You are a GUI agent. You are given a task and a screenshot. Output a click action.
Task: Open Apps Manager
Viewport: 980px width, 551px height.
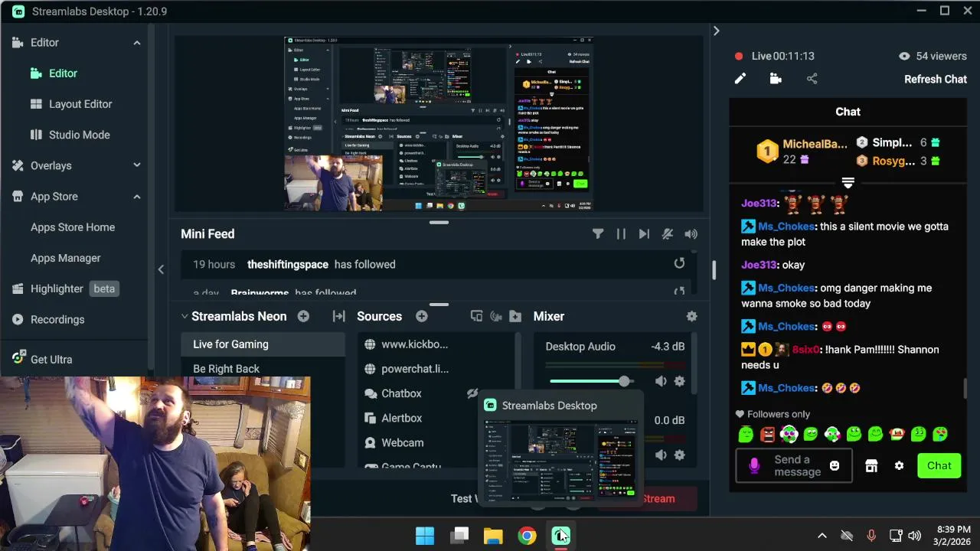(x=66, y=258)
